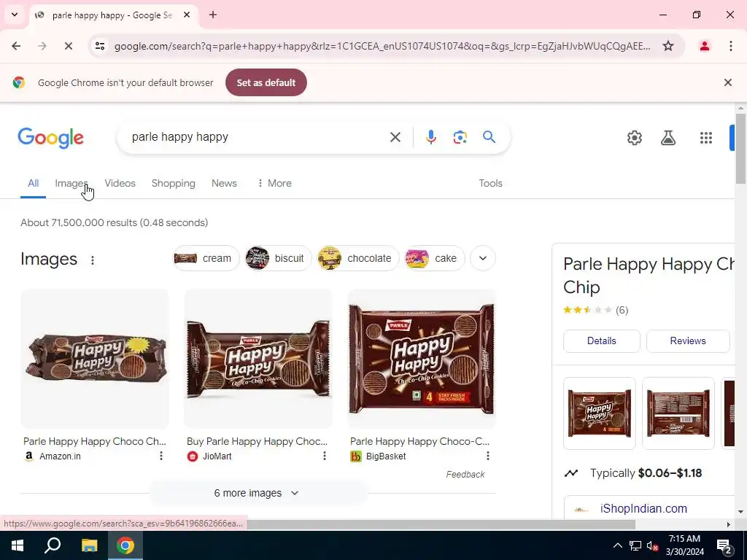Screen dimensions: 747x560
Task: Click inside the Google search input field
Action: 258,137
